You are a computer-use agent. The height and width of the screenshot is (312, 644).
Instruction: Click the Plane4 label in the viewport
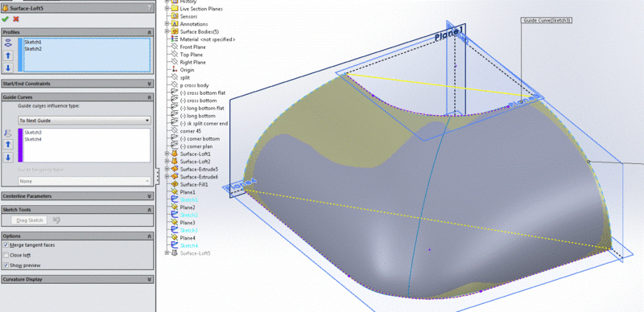click(241, 184)
